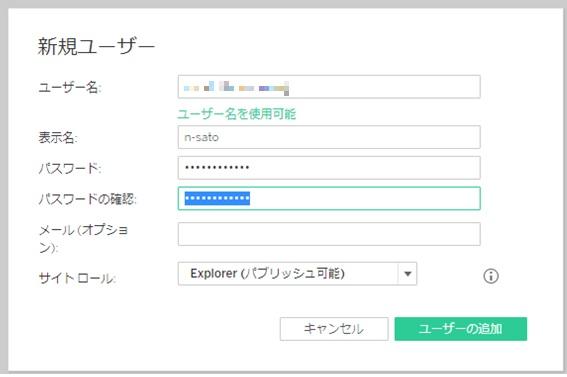Click the ユーザー名 label
Viewport: 567px width, 377px height.
coord(70,87)
